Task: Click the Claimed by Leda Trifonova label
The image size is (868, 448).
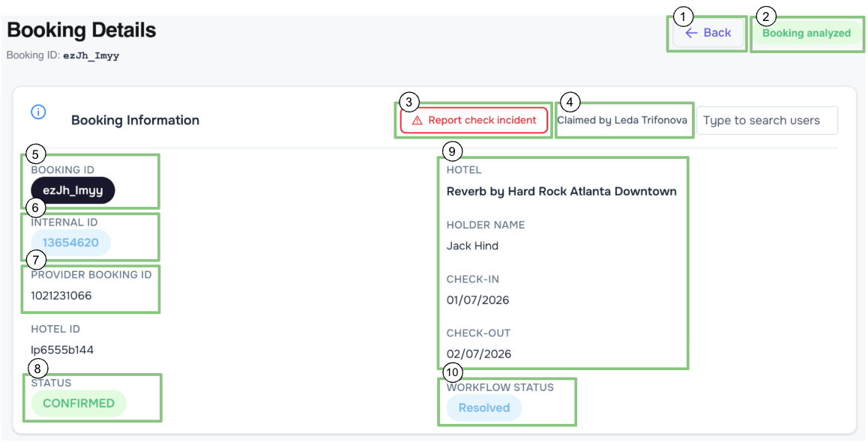Action: pyautogui.click(x=622, y=120)
